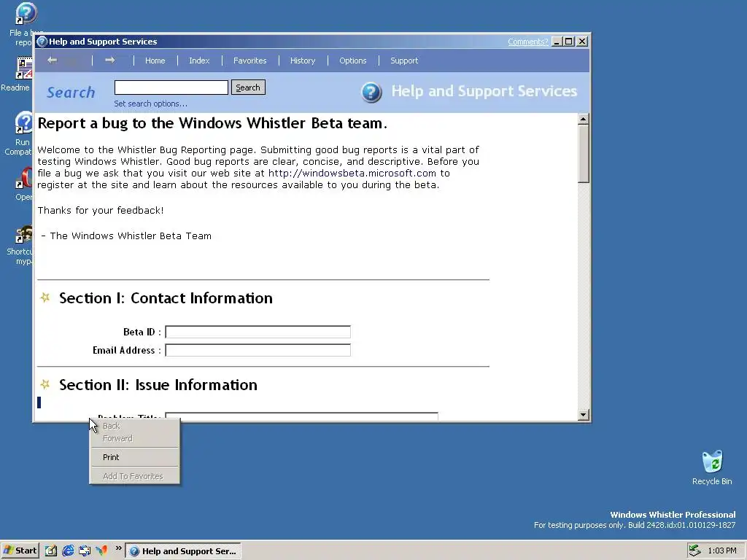
Task: Click the back arrow in Help toolbar
Action: (x=53, y=60)
